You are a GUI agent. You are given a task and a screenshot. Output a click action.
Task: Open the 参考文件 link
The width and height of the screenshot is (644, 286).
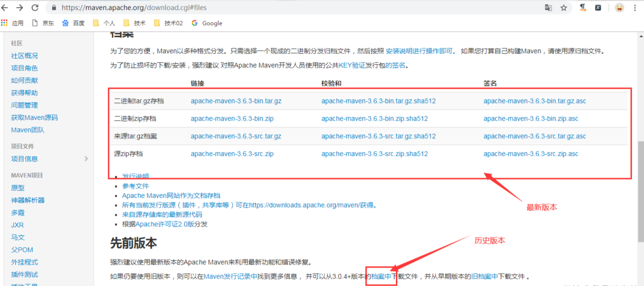tap(135, 186)
